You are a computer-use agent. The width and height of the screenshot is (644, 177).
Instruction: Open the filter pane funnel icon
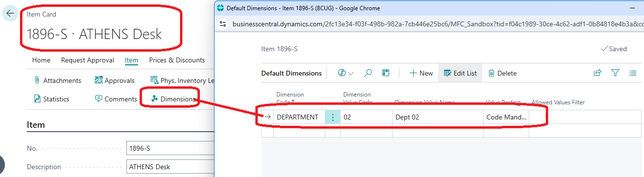point(615,73)
